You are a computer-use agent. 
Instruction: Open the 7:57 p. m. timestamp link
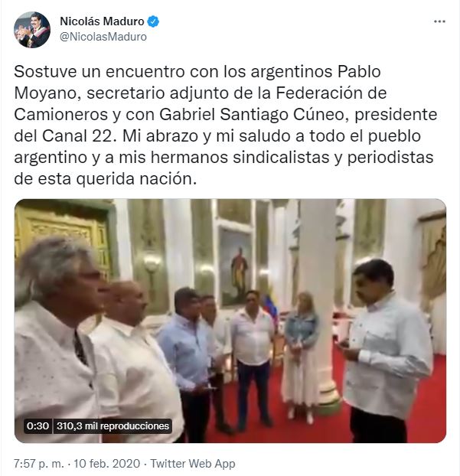[39, 464]
